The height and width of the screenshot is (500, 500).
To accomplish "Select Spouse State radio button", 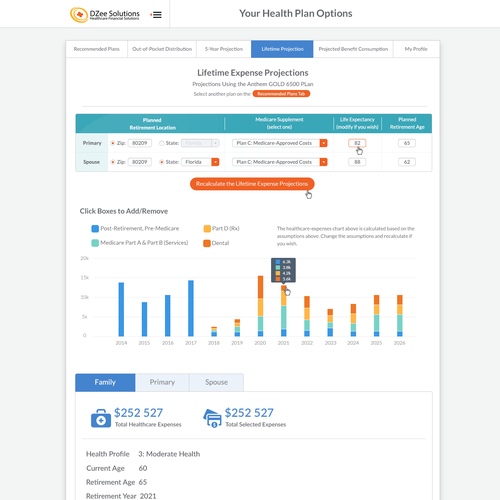I will (x=162, y=162).
